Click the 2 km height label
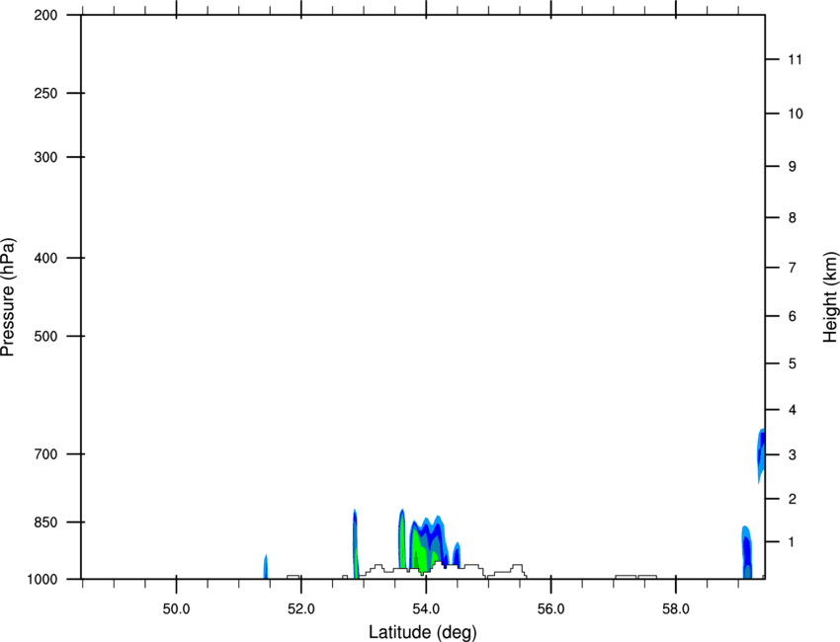 pyautogui.click(x=793, y=499)
